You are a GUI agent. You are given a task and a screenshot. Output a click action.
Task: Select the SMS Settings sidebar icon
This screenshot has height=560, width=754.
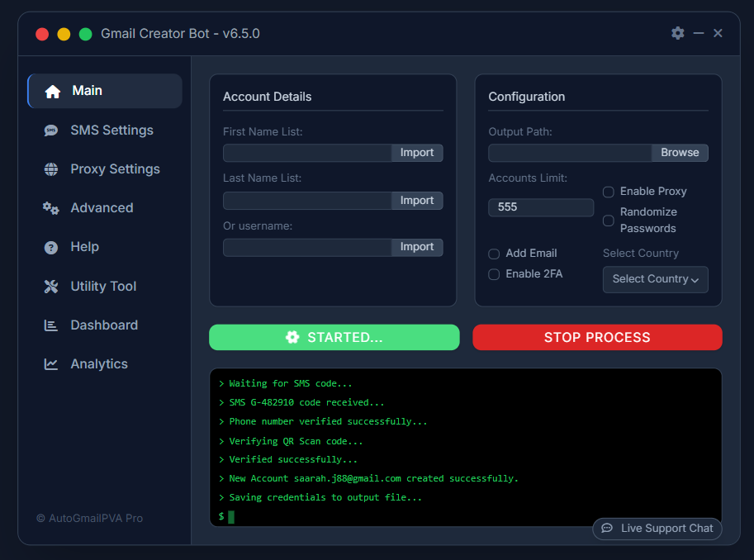coord(50,130)
